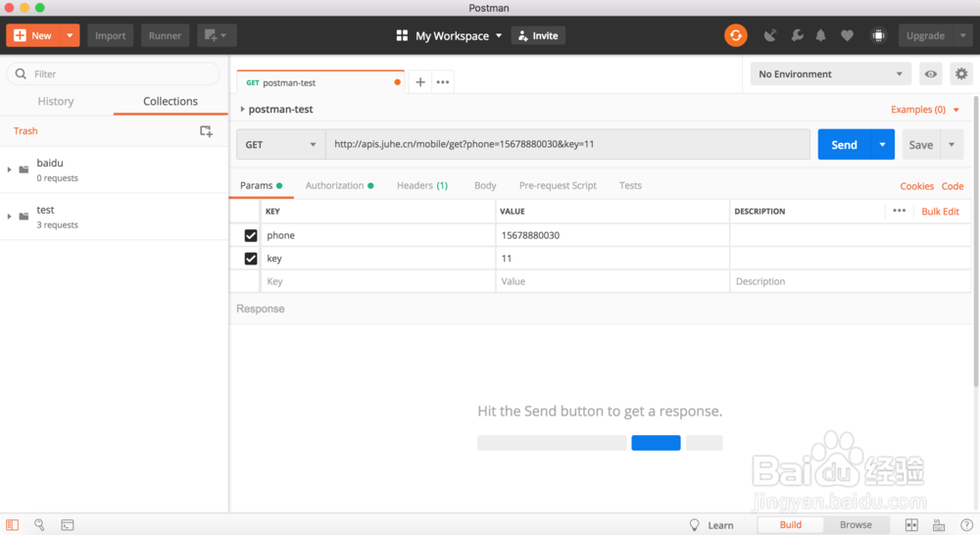Open the Pre-request Script tab

[x=558, y=185]
